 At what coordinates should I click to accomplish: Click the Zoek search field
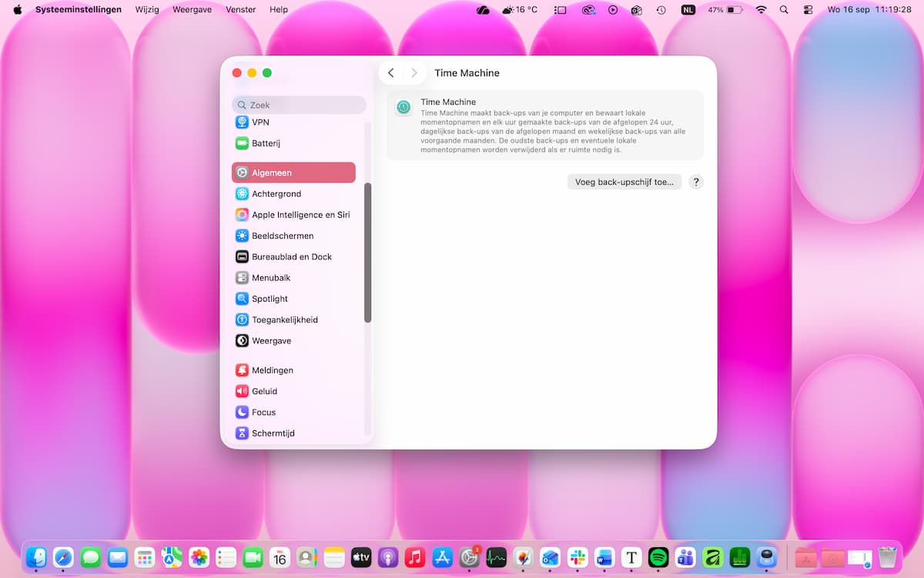299,105
